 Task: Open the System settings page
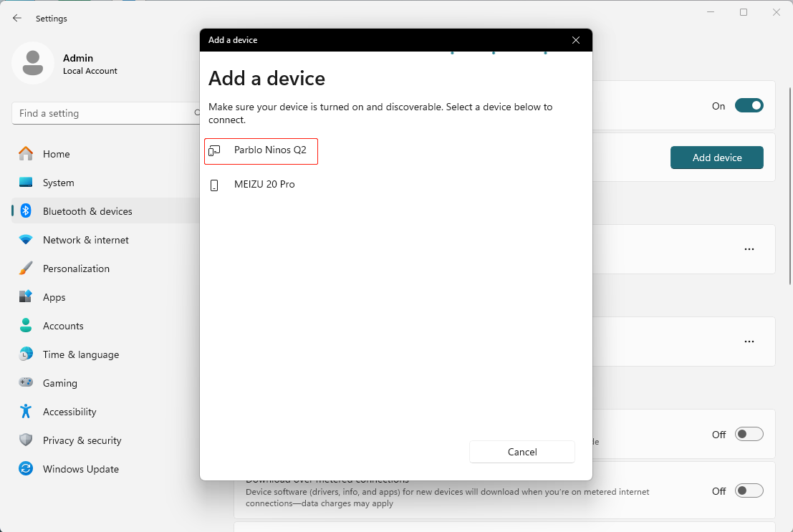(x=106, y=183)
